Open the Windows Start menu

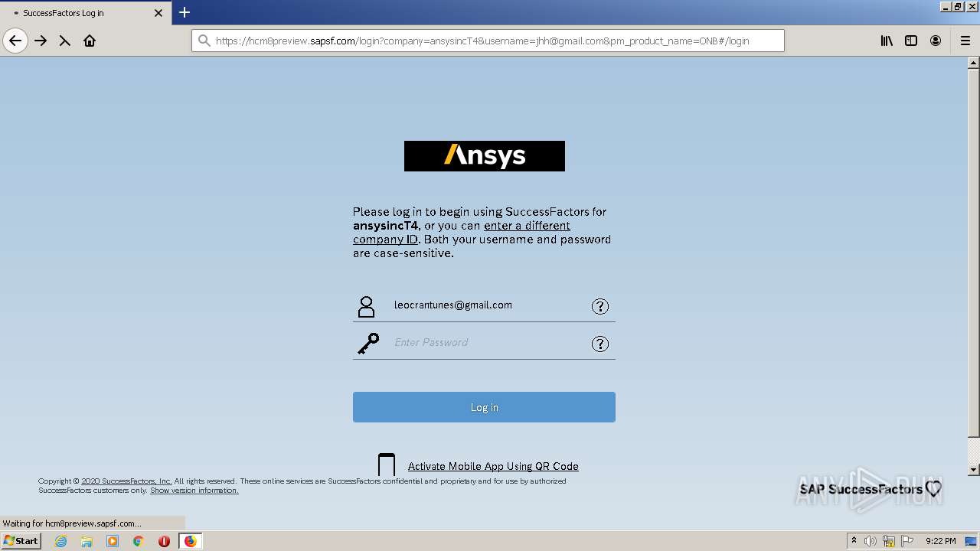tap(21, 540)
